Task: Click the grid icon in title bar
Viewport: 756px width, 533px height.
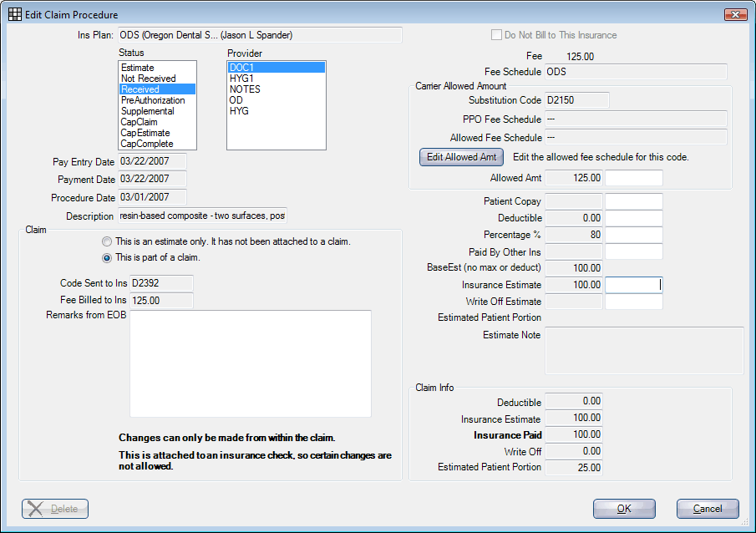Action: pos(15,14)
